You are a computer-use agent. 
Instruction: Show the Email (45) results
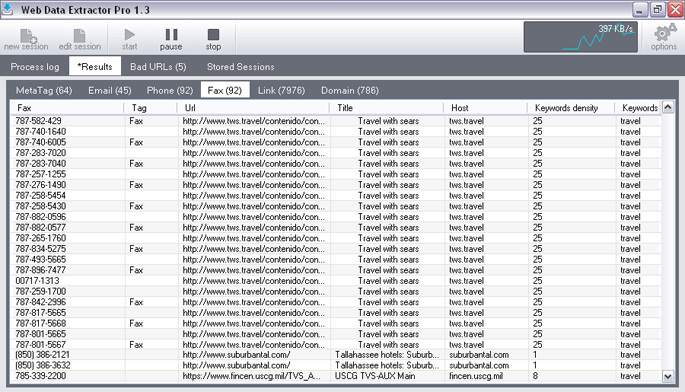pyautogui.click(x=109, y=90)
